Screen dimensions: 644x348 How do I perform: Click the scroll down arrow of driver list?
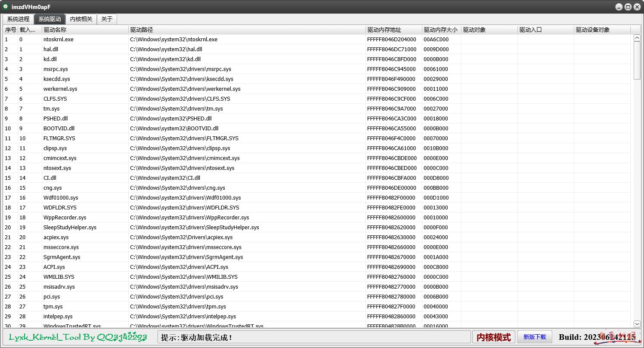[637, 324]
